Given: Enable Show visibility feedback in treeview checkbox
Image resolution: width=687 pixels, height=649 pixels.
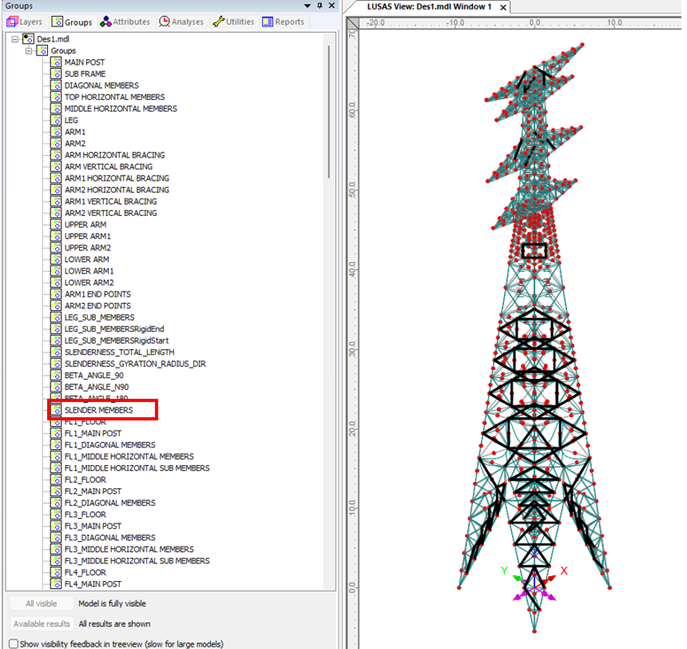Looking at the screenshot, I should coord(13,643).
